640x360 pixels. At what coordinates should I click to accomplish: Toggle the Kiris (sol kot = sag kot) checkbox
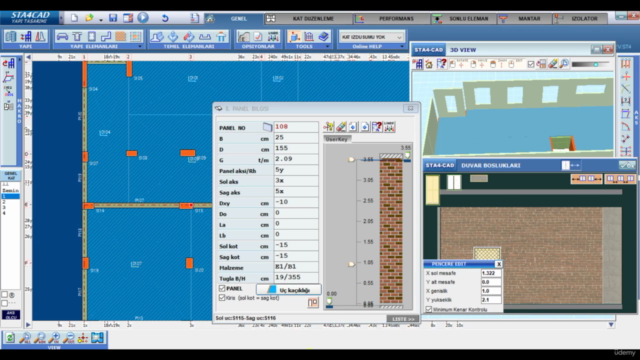point(222,298)
